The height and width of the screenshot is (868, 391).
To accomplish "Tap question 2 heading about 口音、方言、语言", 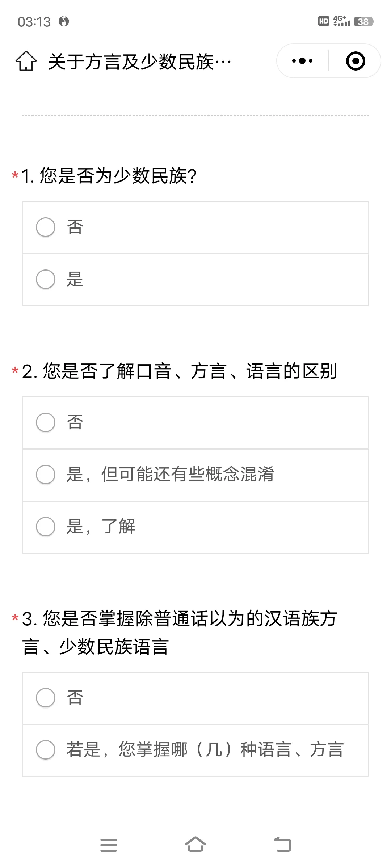I will pyautogui.click(x=180, y=371).
